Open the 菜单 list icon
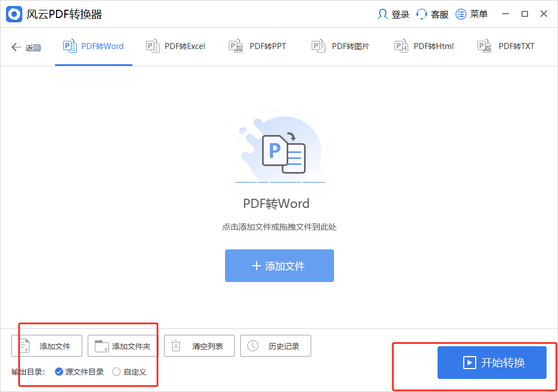The image size is (558, 392). [x=461, y=14]
